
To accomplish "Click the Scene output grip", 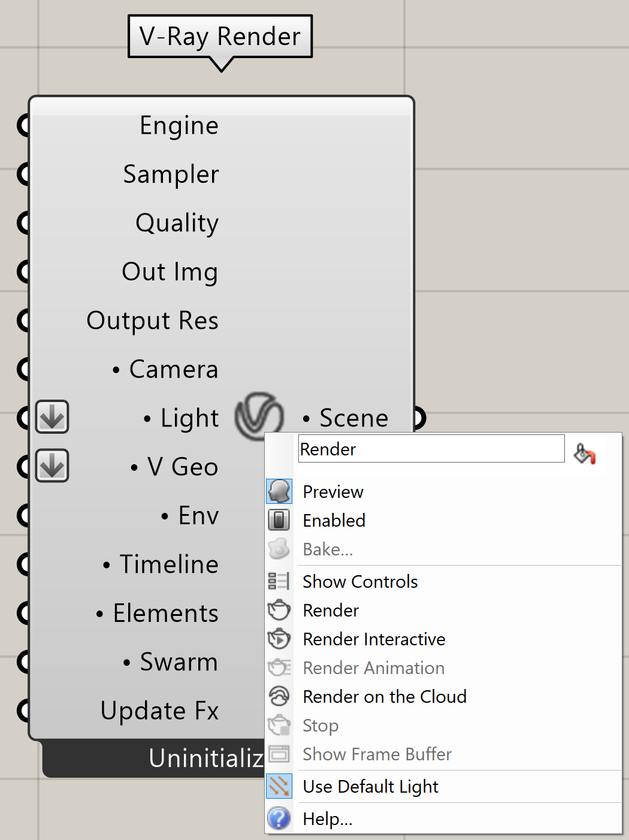I will pyautogui.click(x=419, y=418).
